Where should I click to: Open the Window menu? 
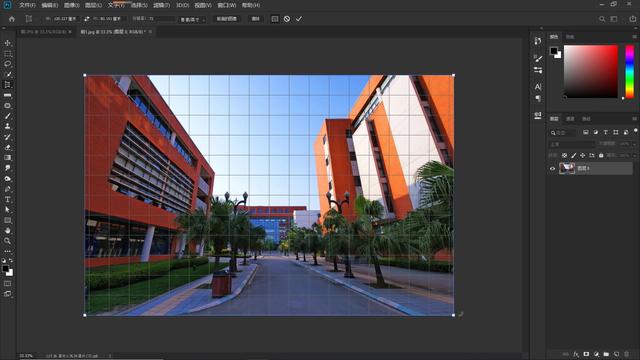227,5
